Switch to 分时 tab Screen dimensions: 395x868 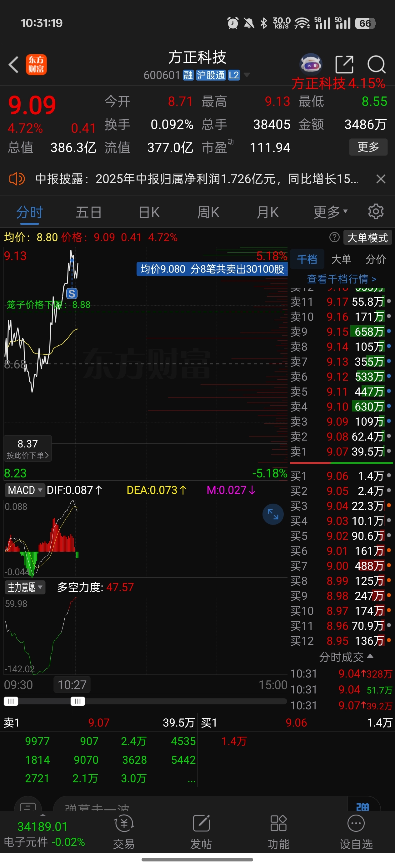pyautogui.click(x=30, y=212)
